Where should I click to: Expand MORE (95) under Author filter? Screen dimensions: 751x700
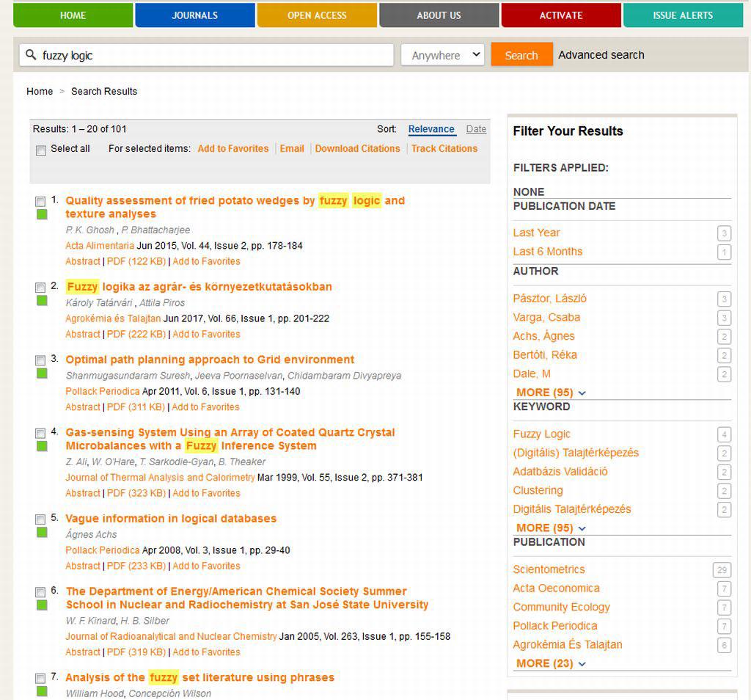pos(551,393)
